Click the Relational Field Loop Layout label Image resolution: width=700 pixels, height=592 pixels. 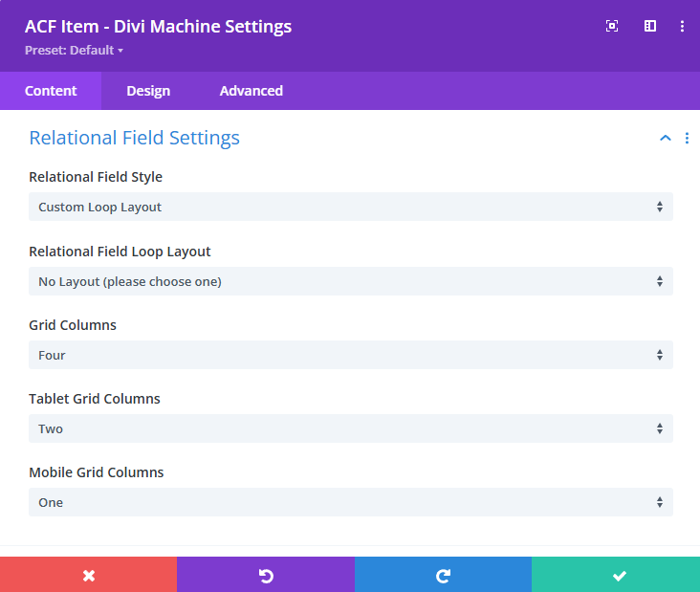120,252
